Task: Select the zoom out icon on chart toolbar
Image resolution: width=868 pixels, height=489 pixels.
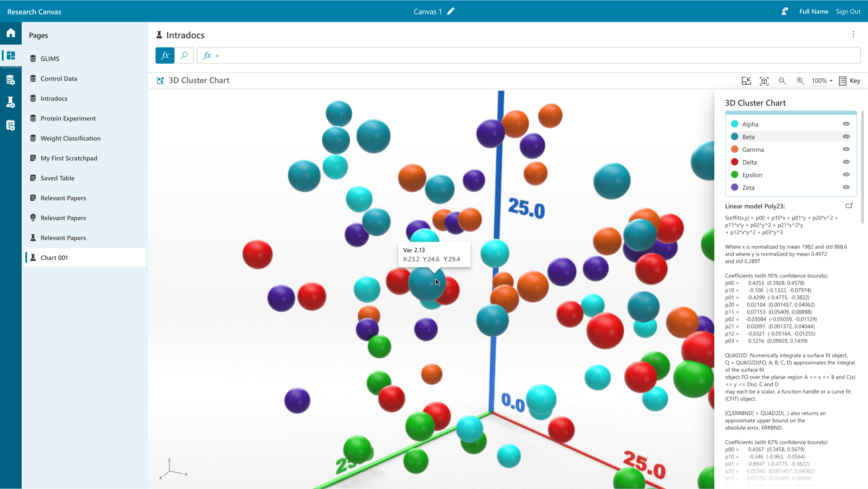Action: pyautogui.click(x=783, y=81)
